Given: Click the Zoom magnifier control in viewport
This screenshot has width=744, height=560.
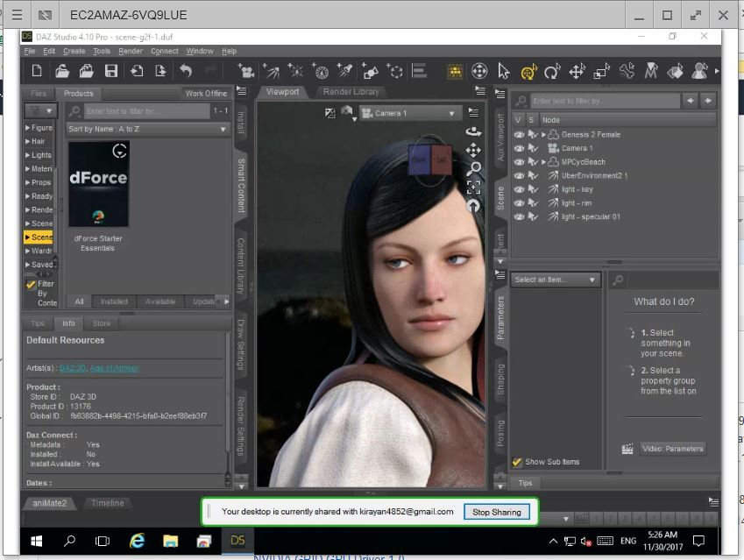Looking at the screenshot, I should coord(473,168).
